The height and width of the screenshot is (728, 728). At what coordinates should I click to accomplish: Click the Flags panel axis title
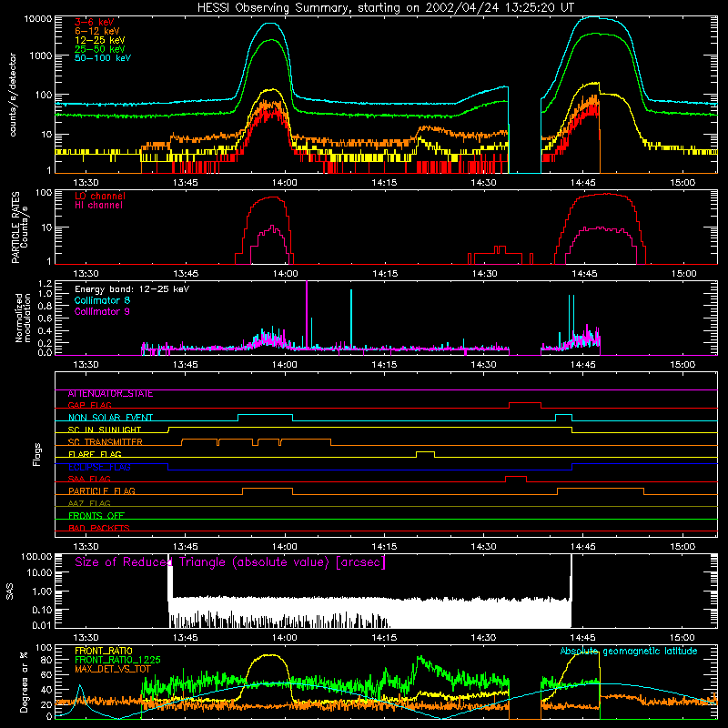pyautogui.click(x=36, y=454)
